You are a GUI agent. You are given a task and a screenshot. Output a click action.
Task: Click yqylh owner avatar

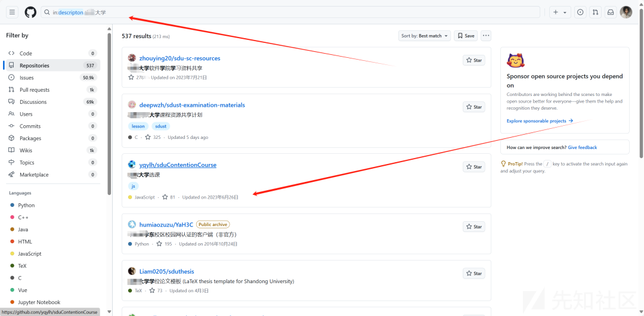[x=132, y=165]
